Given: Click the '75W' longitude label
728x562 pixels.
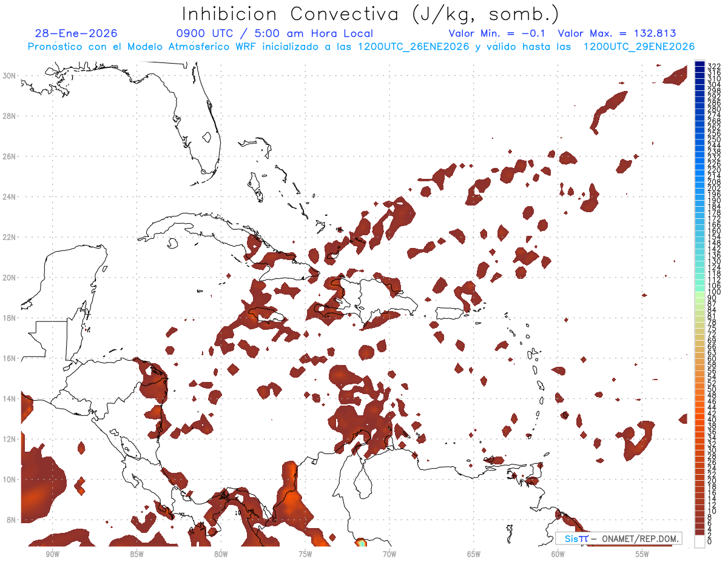Looking at the screenshot, I should click(x=305, y=554).
